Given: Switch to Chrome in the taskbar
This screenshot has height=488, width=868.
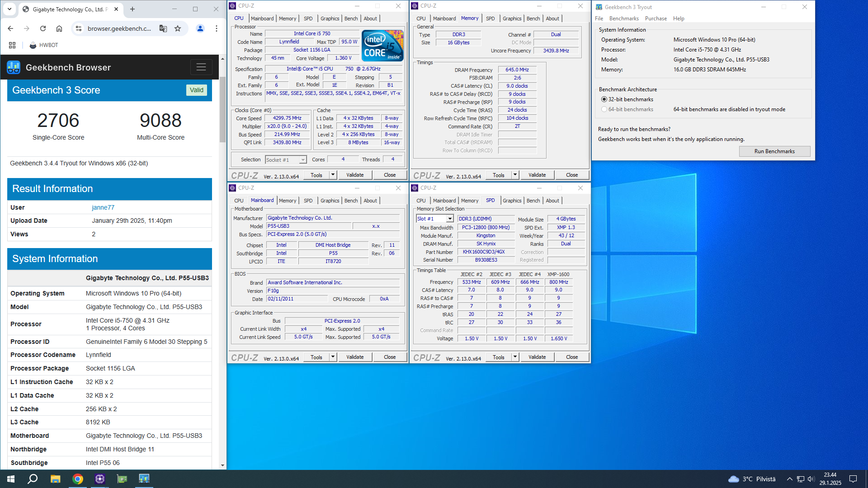Looking at the screenshot, I should point(78,479).
